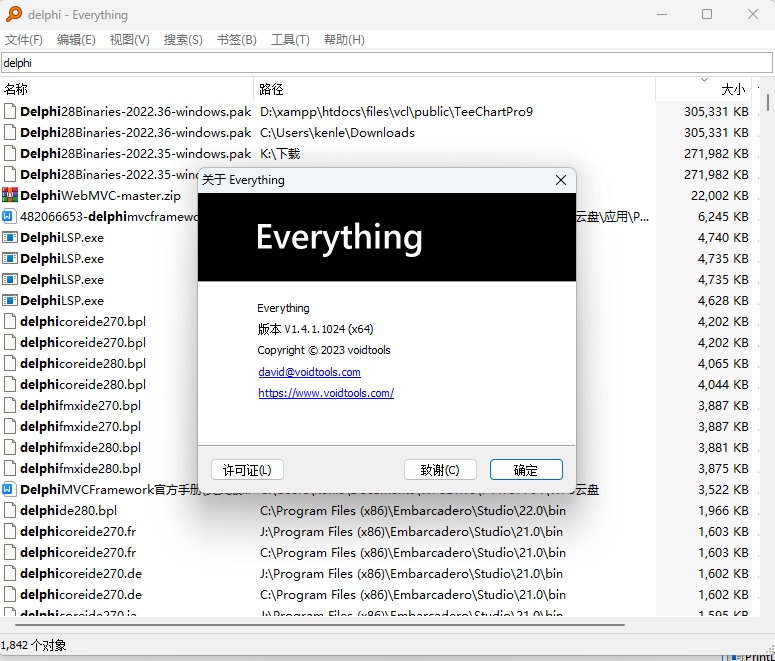
Task: Click path C:\Program Files (x86)\Embarcadero\Studio\22.0\bin
Action: tap(413, 510)
